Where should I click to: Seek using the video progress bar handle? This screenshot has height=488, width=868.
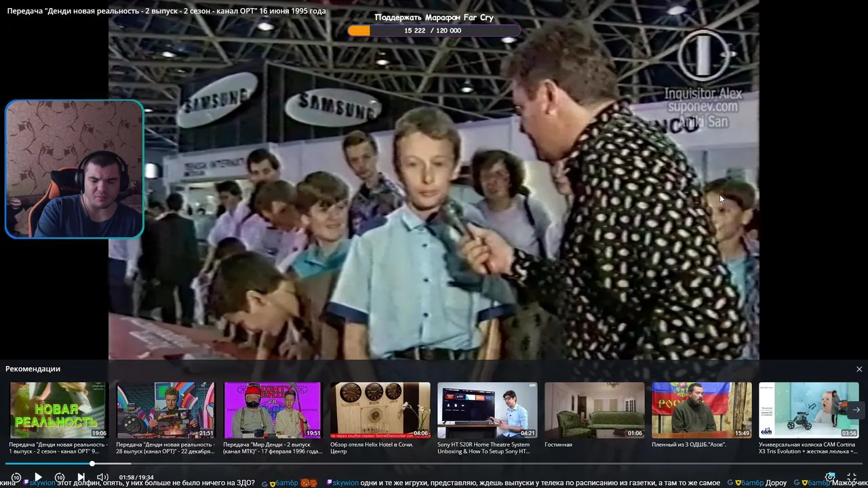92,464
